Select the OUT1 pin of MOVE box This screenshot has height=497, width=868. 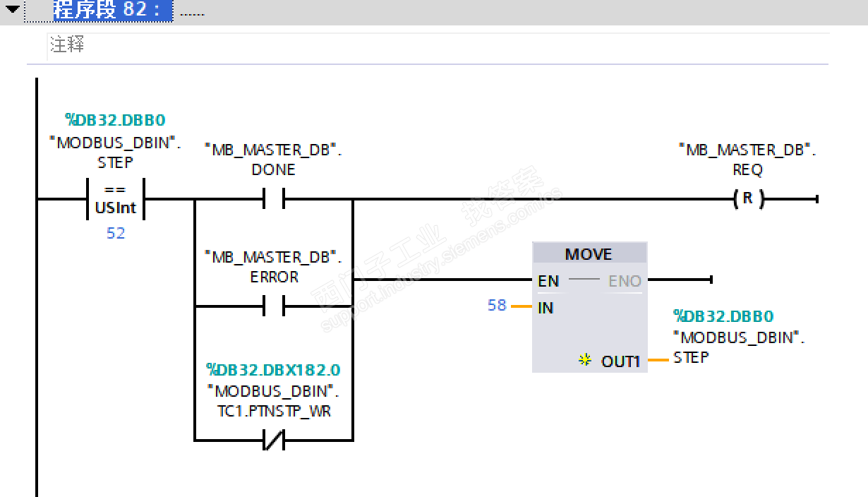click(x=620, y=361)
